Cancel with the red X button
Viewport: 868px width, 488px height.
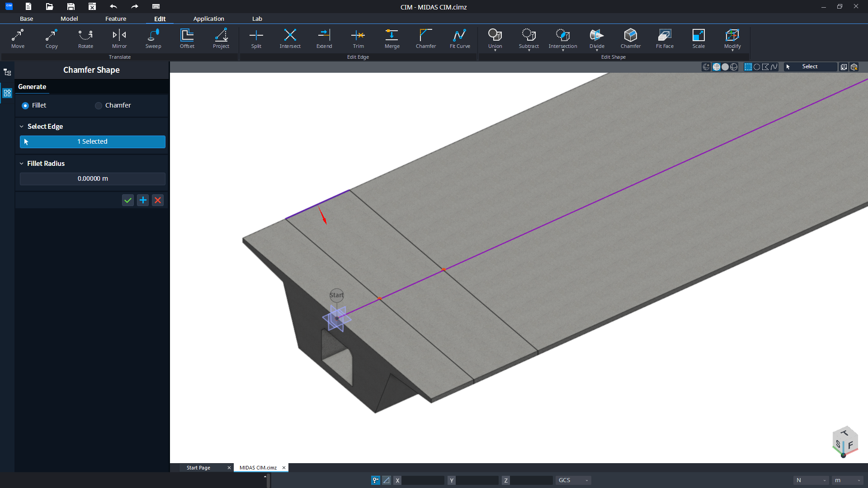click(x=158, y=200)
